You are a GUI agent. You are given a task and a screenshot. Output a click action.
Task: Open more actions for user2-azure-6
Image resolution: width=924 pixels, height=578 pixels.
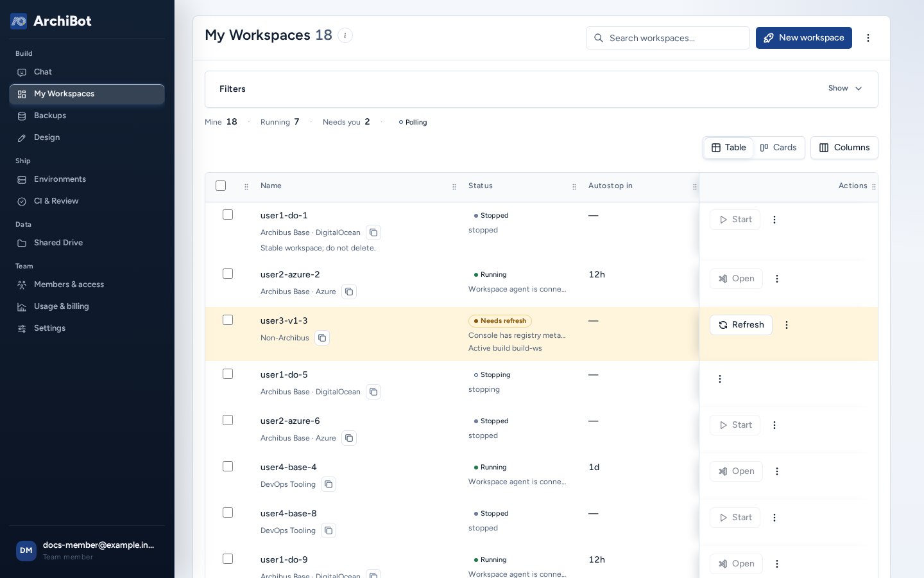click(774, 425)
